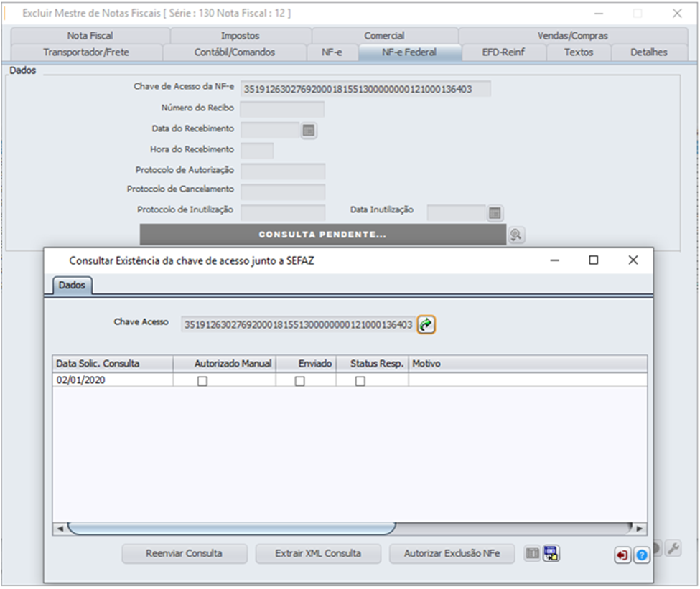
Task: Click the Status Resp. column header
Action: click(x=373, y=364)
